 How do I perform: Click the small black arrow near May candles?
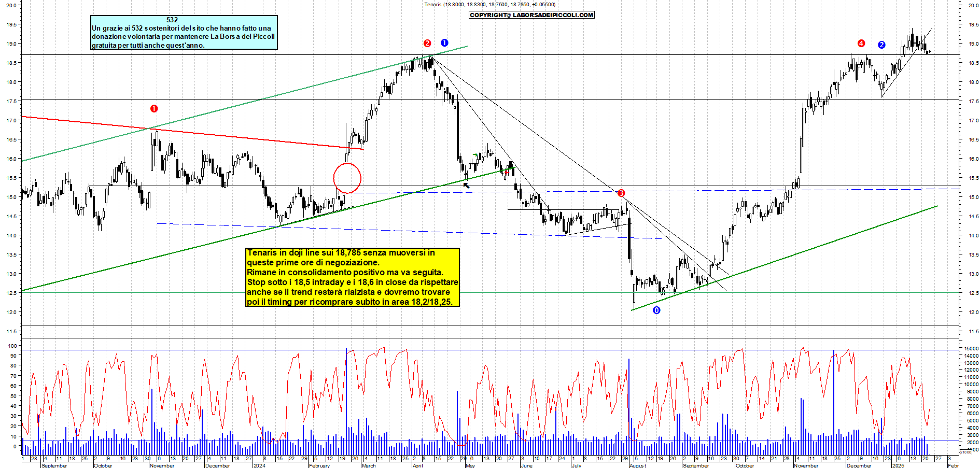[x=466, y=185]
